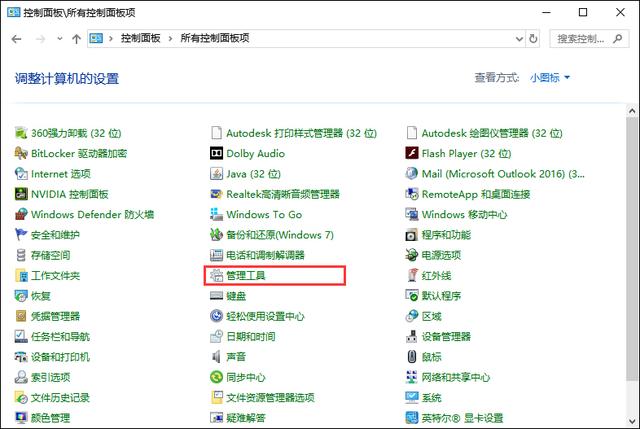Click the Windows To Go icon

[216, 215]
